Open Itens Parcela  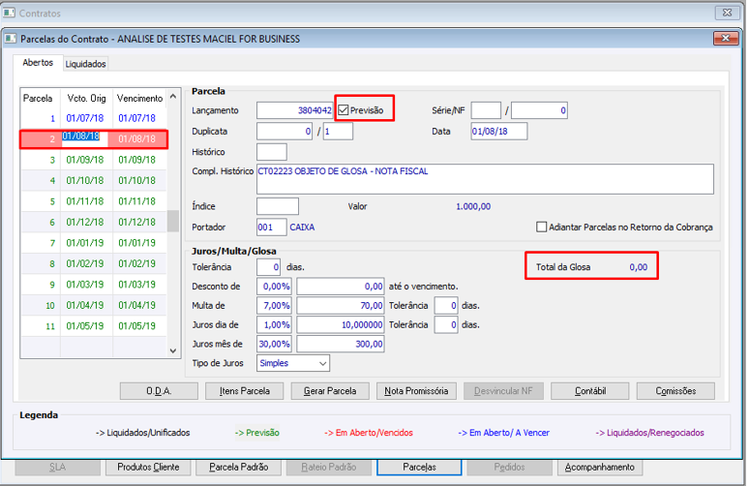click(244, 391)
